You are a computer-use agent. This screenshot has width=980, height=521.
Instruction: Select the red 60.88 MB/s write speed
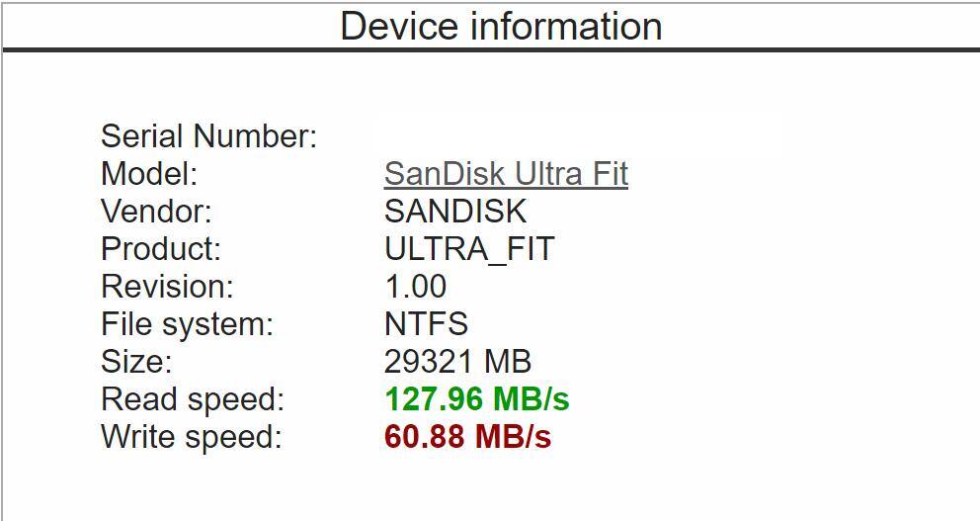pos(467,437)
